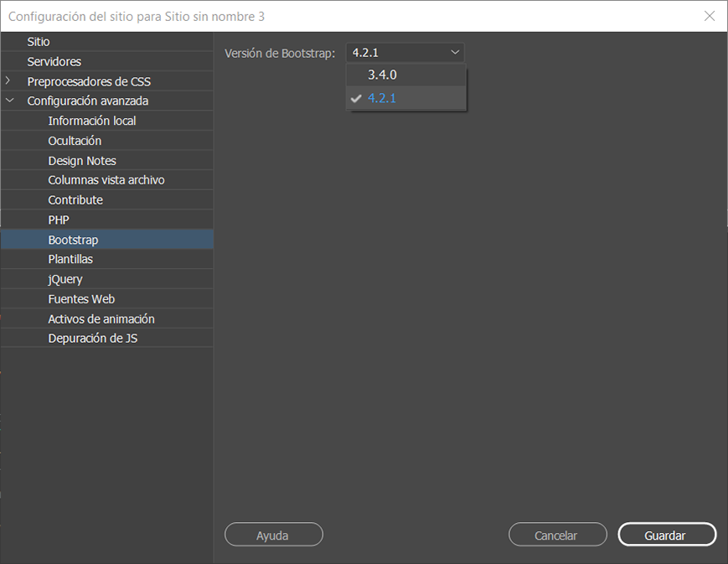The width and height of the screenshot is (728, 564).
Task: Open Columnas vista archivo settings
Action: [x=105, y=179]
